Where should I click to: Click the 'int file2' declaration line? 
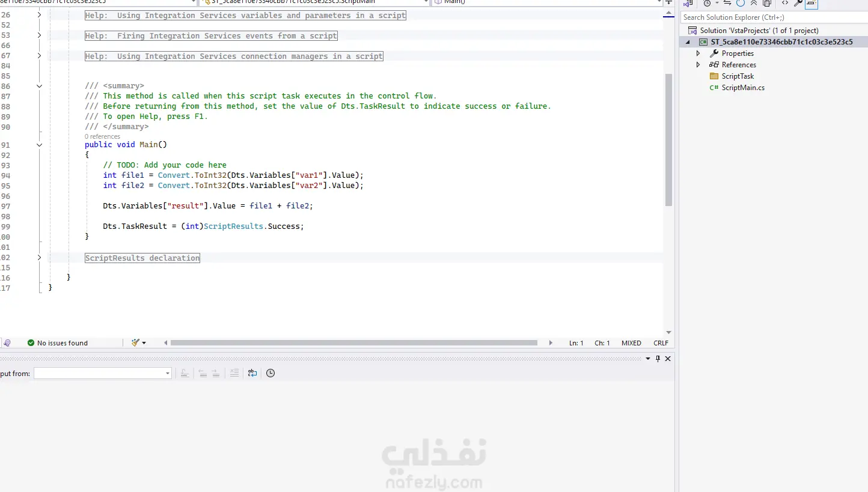click(233, 186)
